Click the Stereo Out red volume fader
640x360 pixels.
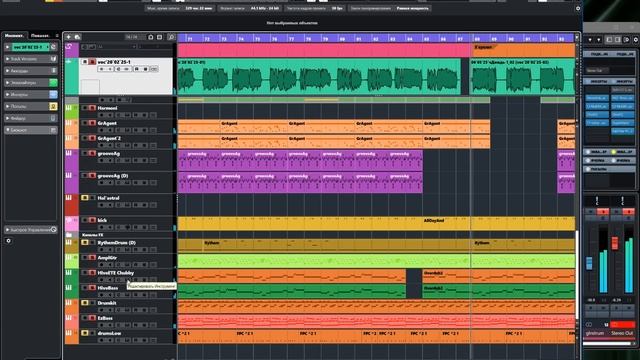pos(615,242)
